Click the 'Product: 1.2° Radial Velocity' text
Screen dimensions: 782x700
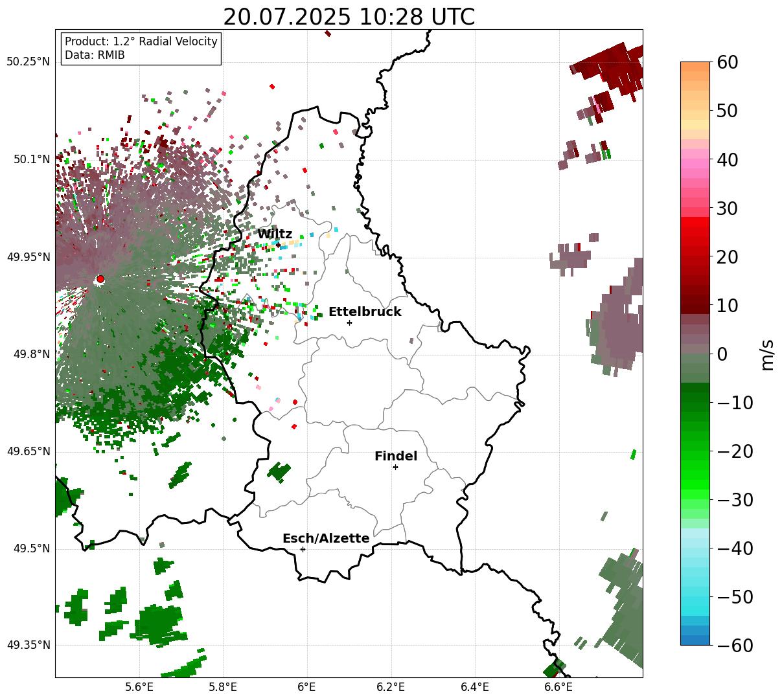(141, 41)
